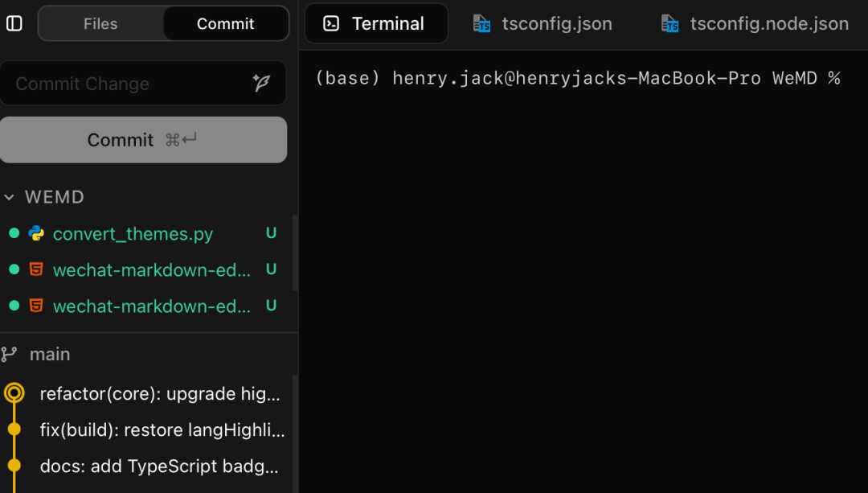Click the TS file icon on tsconfig.node.json tab
The width and height of the screenshot is (868, 493).
click(x=669, y=23)
